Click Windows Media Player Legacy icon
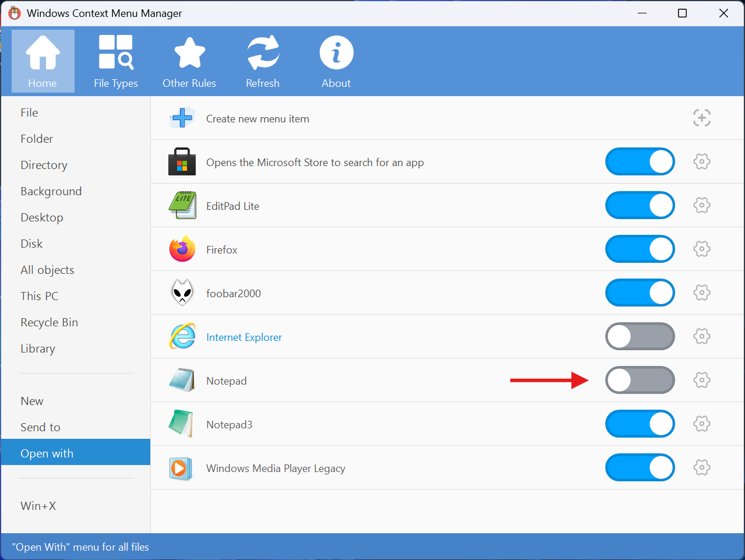The image size is (745, 560). pyautogui.click(x=181, y=468)
